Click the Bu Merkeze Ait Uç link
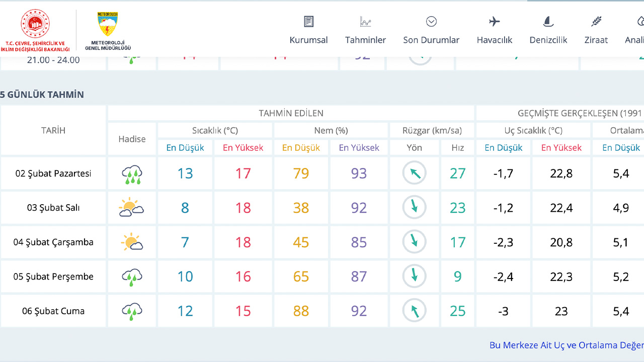644x362 pixels. coord(566,345)
